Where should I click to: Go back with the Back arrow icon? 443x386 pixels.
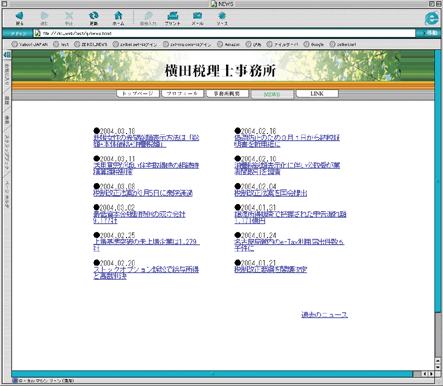click(19, 18)
